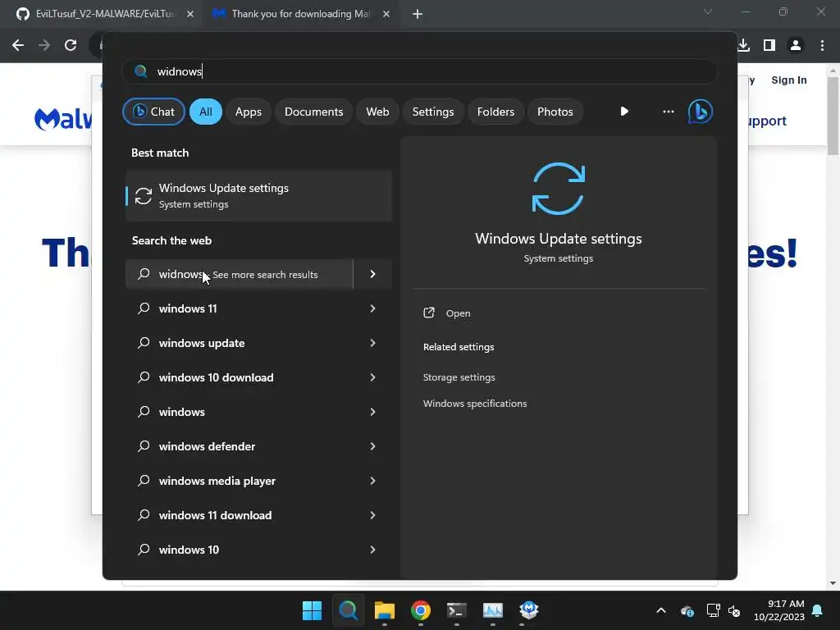This screenshot has width=840, height=630.
Task: Select the Chat filter in search
Action: 153,112
